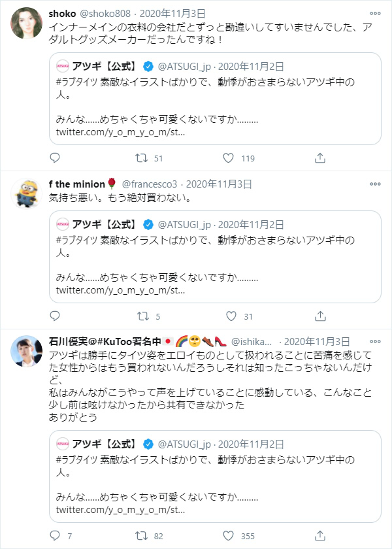This screenshot has height=549, width=392.
Task: Reply to f the minion's tweet
Action: pyautogui.click(x=55, y=316)
